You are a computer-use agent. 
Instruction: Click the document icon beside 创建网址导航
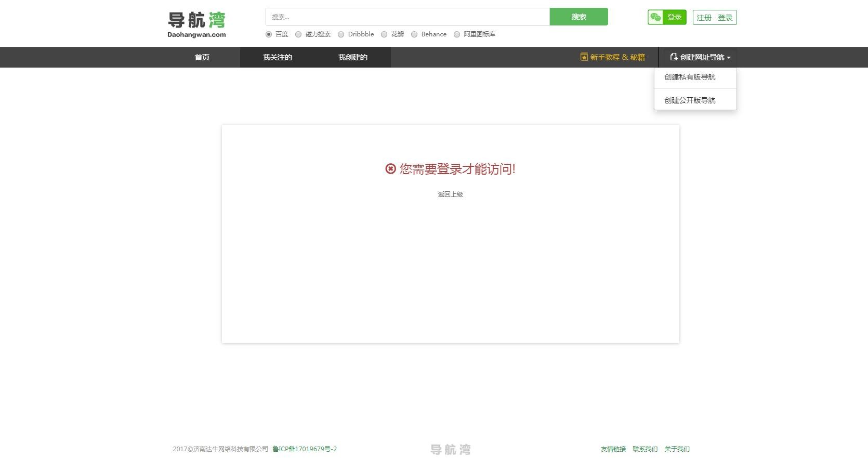coord(674,57)
